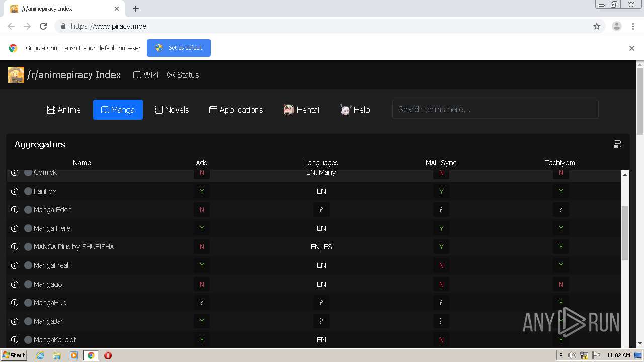The height and width of the screenshot is (362, 644).
Task: Dismiss the default browser notification bar
Action: [x=632, y=48]
